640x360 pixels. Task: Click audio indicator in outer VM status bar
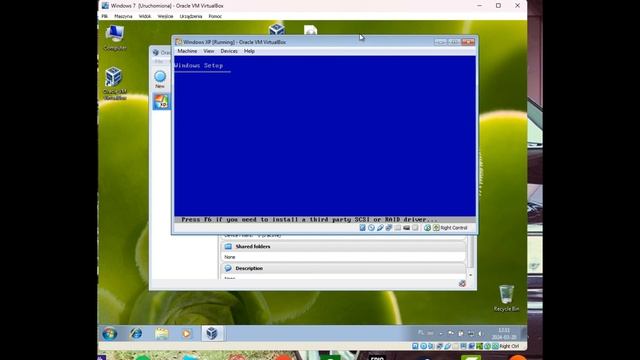[431, 346]
